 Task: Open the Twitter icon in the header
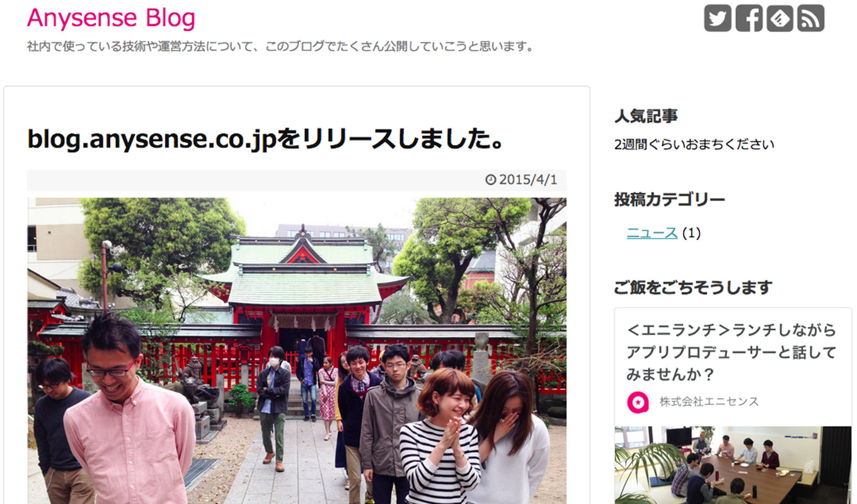pyautogui.click(x=718, y=18)
